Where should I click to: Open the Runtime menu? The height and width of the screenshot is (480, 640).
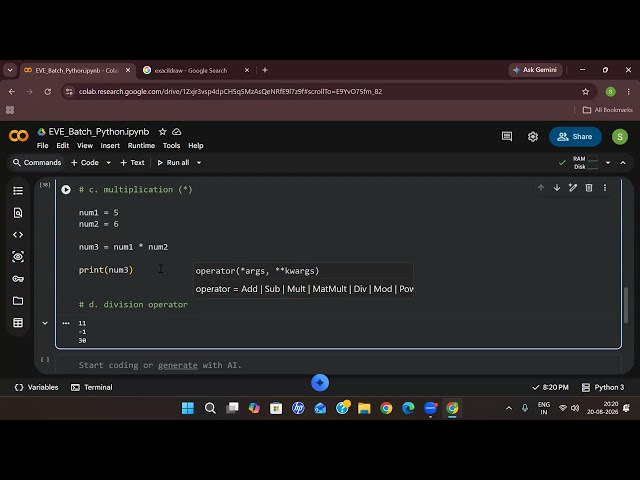point(141,146)
